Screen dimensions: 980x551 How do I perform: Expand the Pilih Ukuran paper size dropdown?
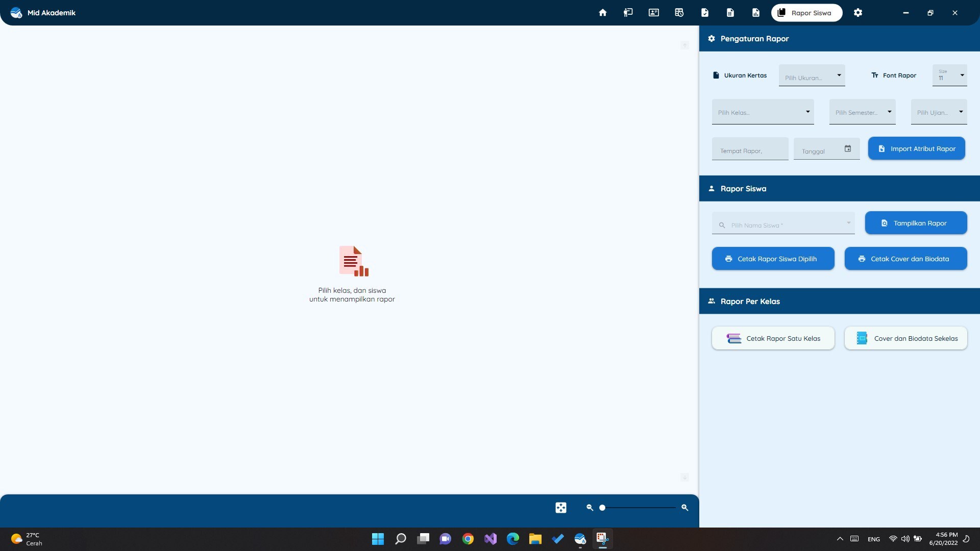pos(812,76)
